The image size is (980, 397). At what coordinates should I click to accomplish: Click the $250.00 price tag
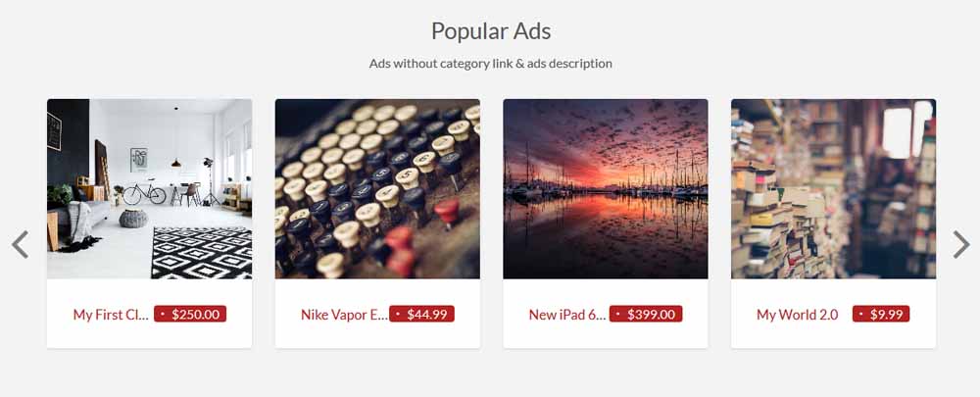tap(190, 314)
